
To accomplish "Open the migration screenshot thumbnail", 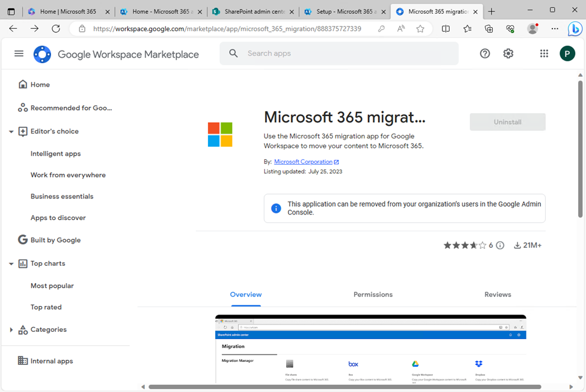I will [370, 349].
